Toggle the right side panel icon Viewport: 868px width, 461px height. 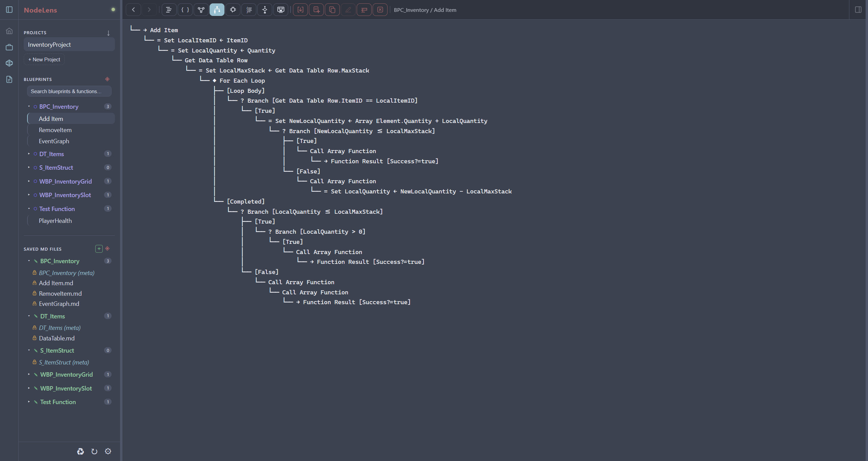pos(858,10)
